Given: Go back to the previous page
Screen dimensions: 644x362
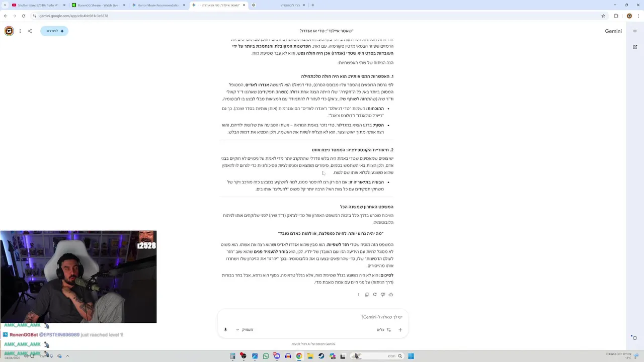Looking at the screenshot, I should pos(6,16).
